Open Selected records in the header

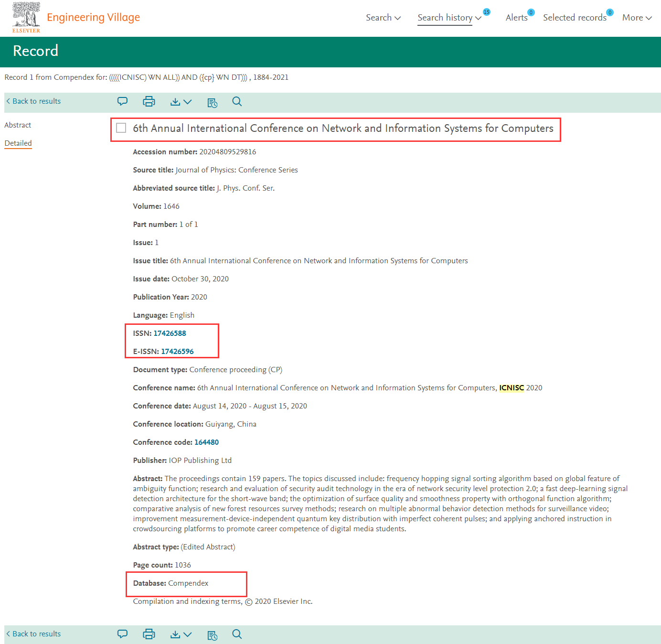(x=575, y=18)
